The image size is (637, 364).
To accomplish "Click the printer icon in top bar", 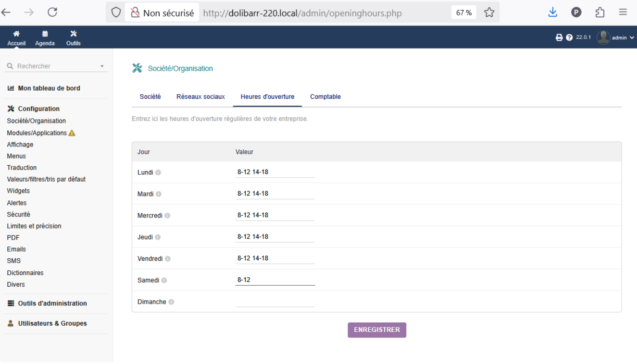I will [x=559, y=37].
